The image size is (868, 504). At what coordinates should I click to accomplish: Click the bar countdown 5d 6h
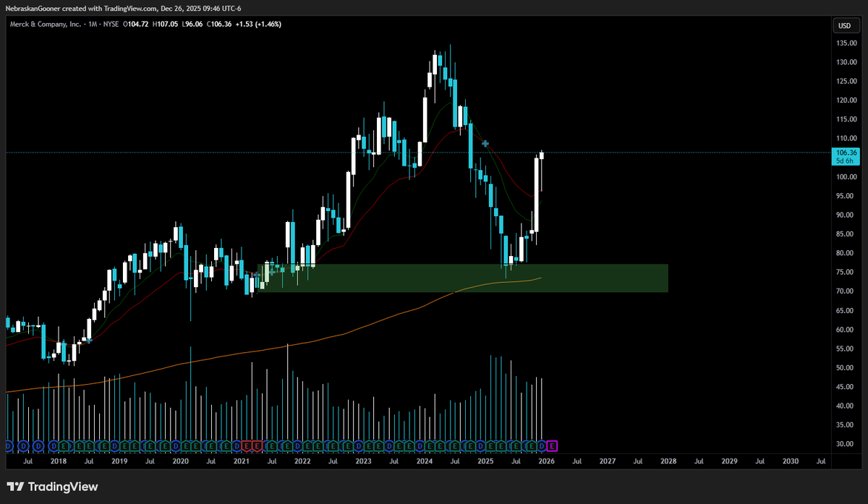pyautogui.click(x=846, y=161)
